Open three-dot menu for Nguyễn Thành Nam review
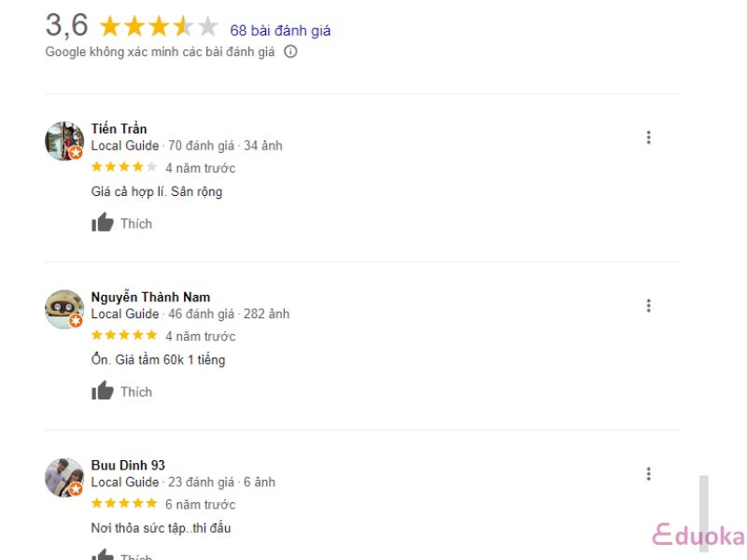The height and width of the screenshot is (560, 747). (x=648, y=306)
